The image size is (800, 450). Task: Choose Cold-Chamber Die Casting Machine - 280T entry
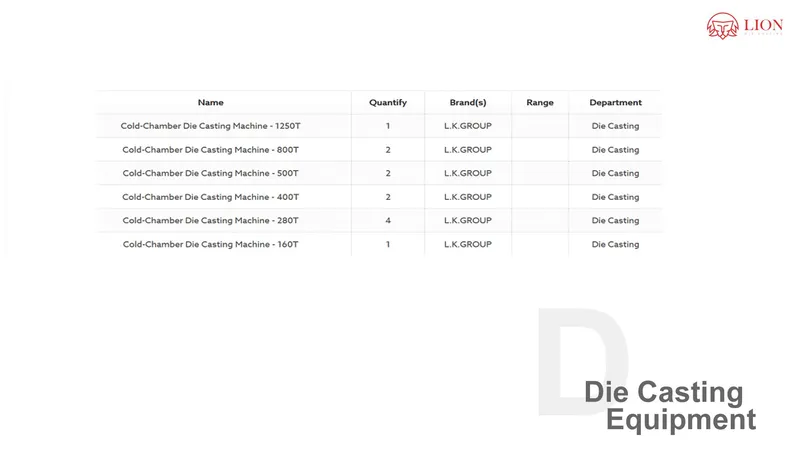(211, 220)
